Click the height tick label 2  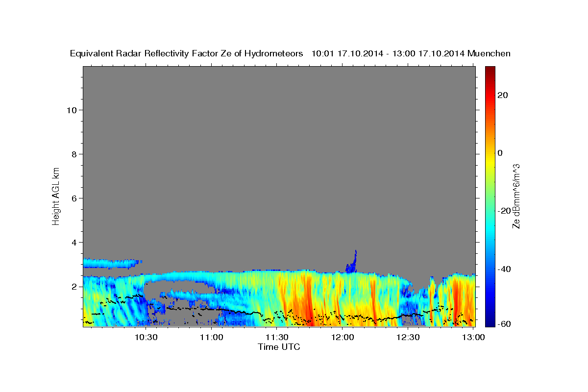click(x=74, y=286)
